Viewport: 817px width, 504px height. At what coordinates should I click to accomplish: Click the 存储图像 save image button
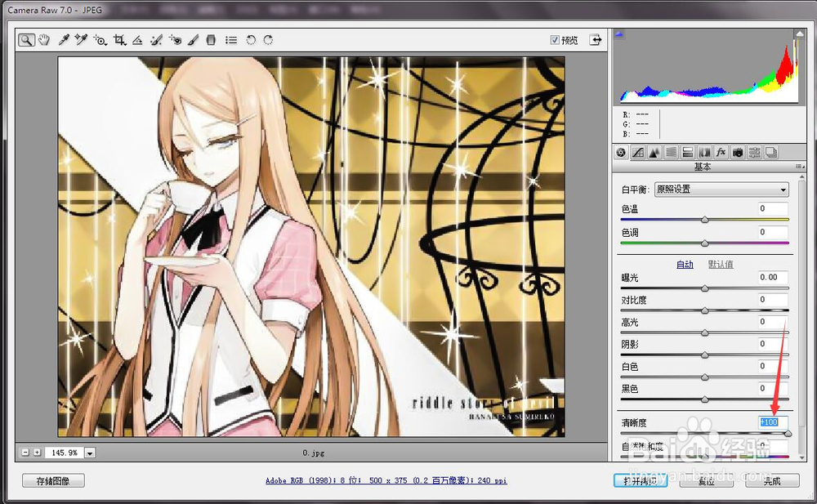pyautogui.click(x=53, y=481)
